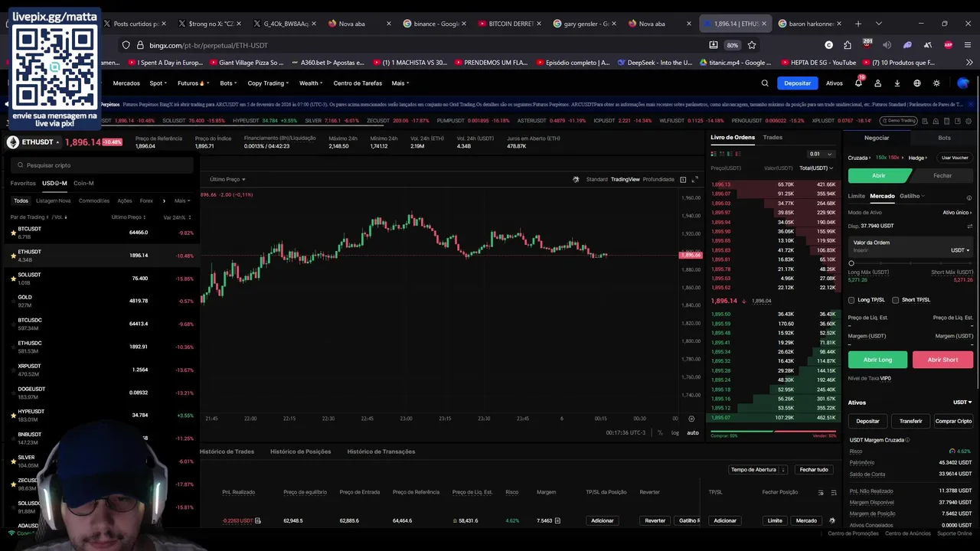
Task: Click the margin edit icon next to 7.5463
Action: pyautogui.click(x=557, y=520)
